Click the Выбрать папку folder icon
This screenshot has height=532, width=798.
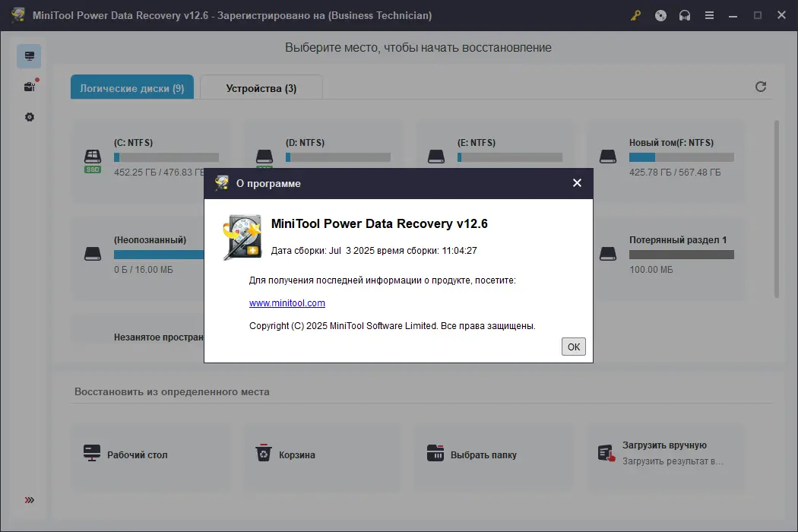point(435,453)
